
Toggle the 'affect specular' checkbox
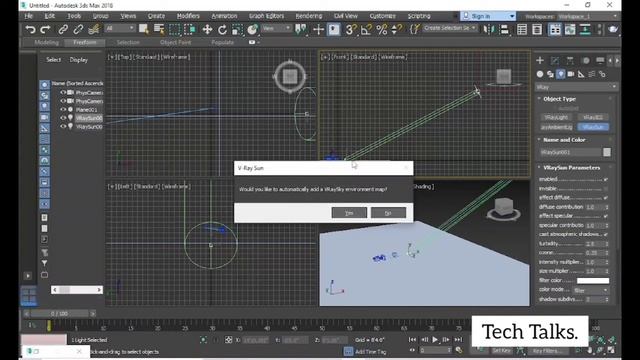pyautogui.click(x=606, y=216)
